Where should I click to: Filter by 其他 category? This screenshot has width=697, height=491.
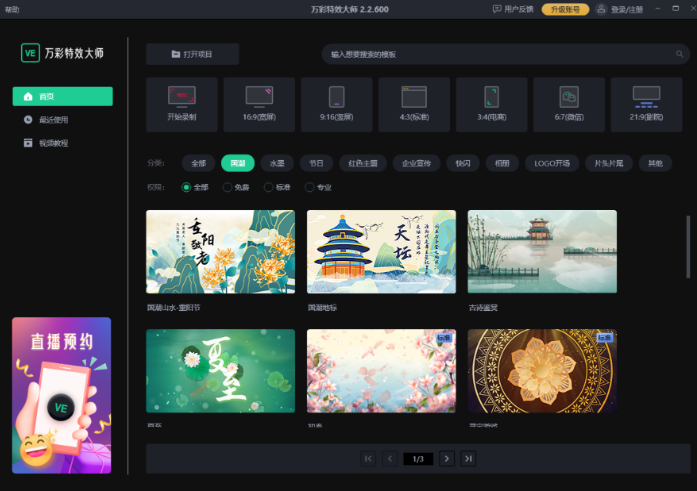coord(655,163)
